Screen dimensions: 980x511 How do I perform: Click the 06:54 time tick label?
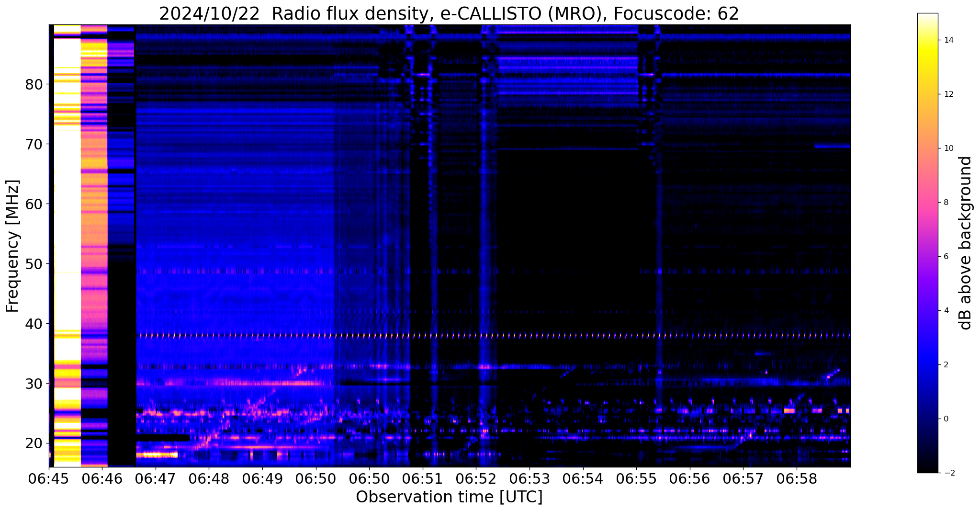coord(583,477)
